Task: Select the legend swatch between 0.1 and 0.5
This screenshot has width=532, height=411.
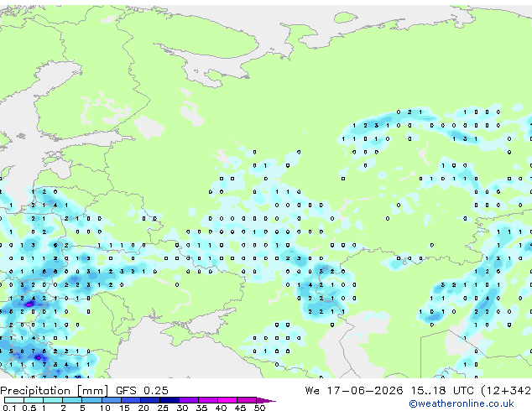Action: click(x=14, y=400)
